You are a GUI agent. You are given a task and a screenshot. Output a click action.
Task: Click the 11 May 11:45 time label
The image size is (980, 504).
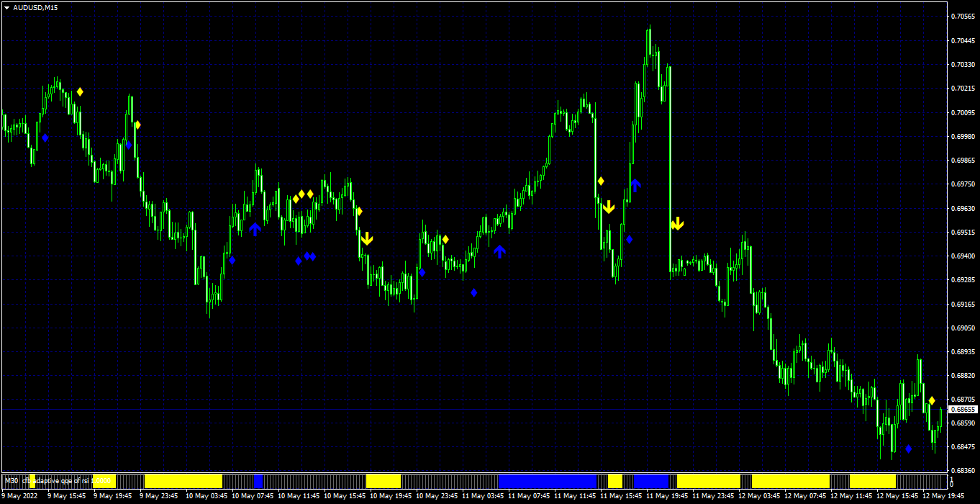point(575,495)
